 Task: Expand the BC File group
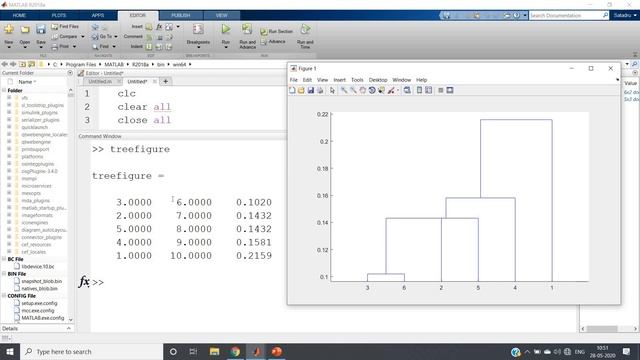point(4,259)
